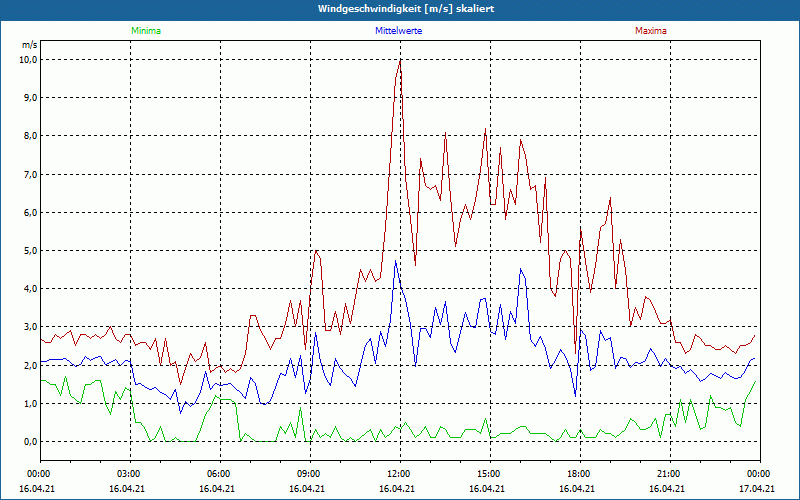This screenshot has height=500, width=800.
Task: Click the 21:00 time label
Action: [x=670, y=474]
